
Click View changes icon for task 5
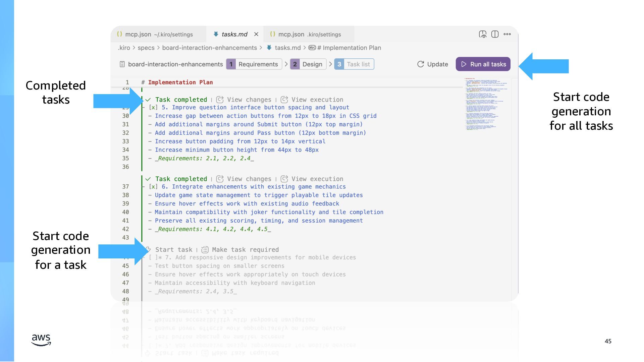coord(220,100)
